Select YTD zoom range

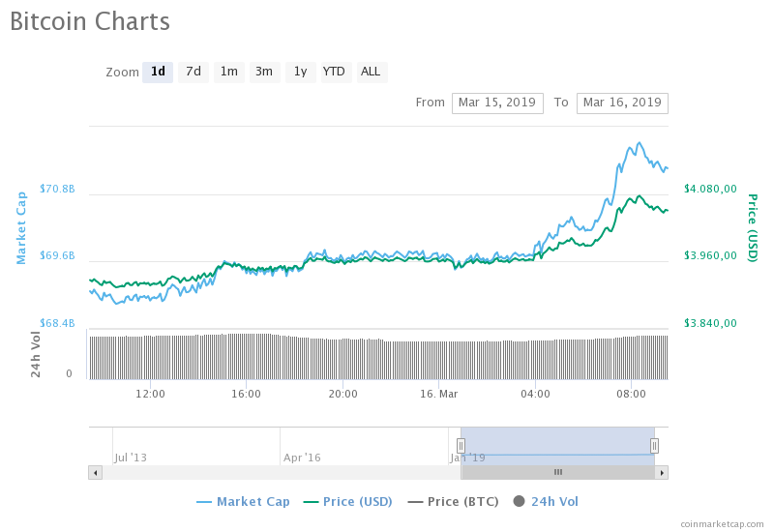point(336,72)
